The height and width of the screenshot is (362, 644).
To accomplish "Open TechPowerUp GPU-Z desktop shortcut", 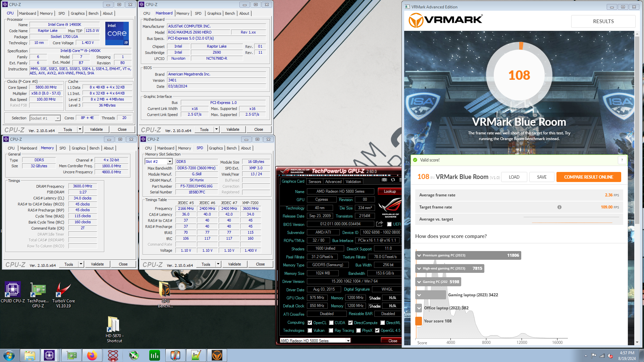I will (38, 295).
